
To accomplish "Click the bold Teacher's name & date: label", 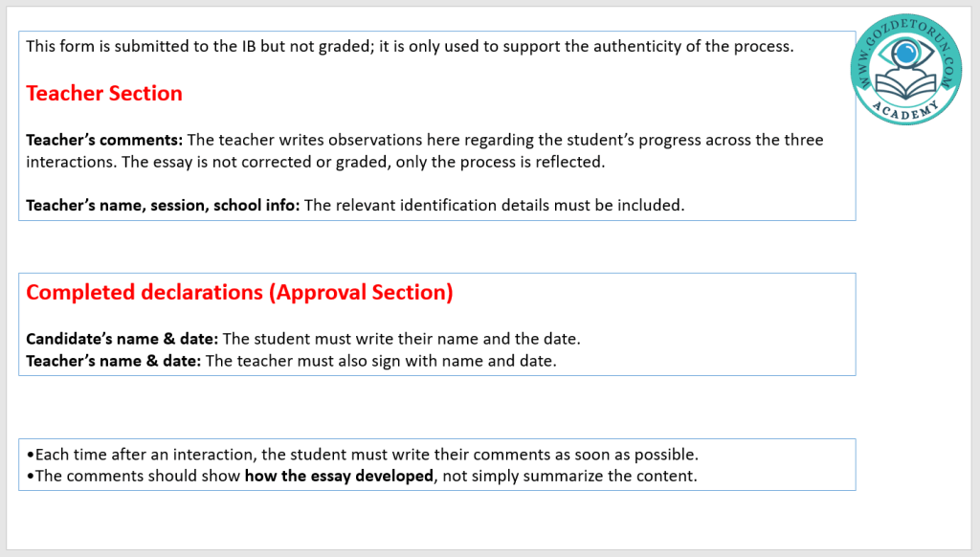I will [x=113, y=361].
